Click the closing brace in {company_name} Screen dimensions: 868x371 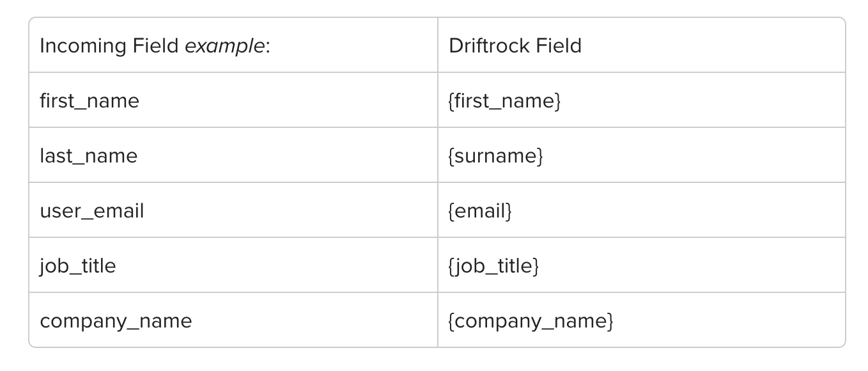[610, 321]
